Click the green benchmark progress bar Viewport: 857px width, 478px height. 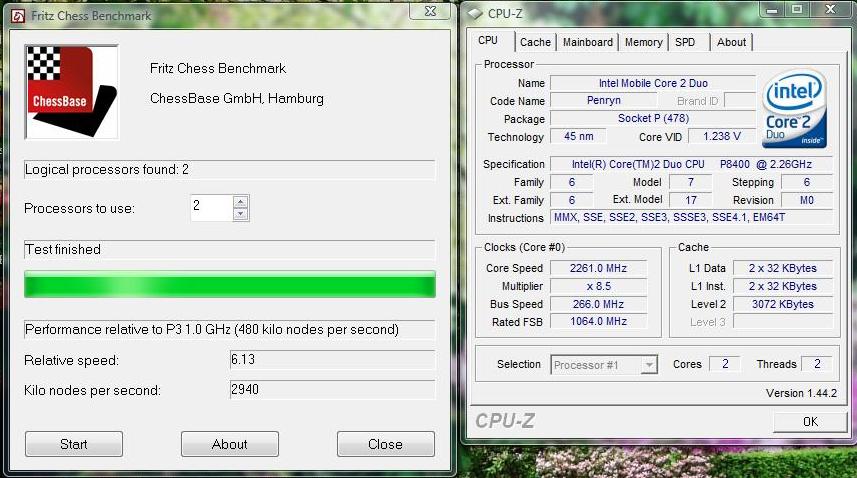click(x=229, y=285)
